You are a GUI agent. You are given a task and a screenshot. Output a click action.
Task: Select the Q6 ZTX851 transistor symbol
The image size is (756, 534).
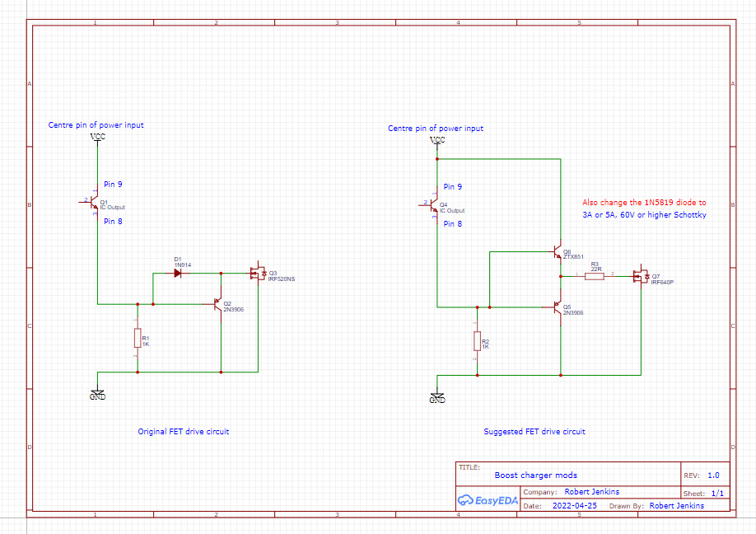coord(557,252)
